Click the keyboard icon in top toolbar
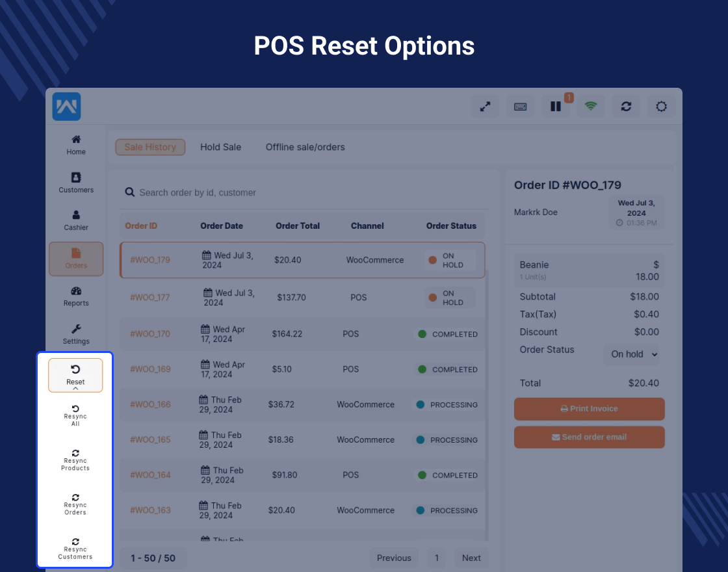The width and height of the screenshot is (728, 572). [521, 106]
